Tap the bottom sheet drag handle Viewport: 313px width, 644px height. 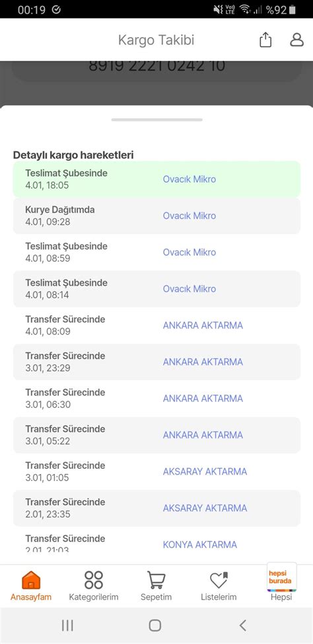tap(156, 120)
